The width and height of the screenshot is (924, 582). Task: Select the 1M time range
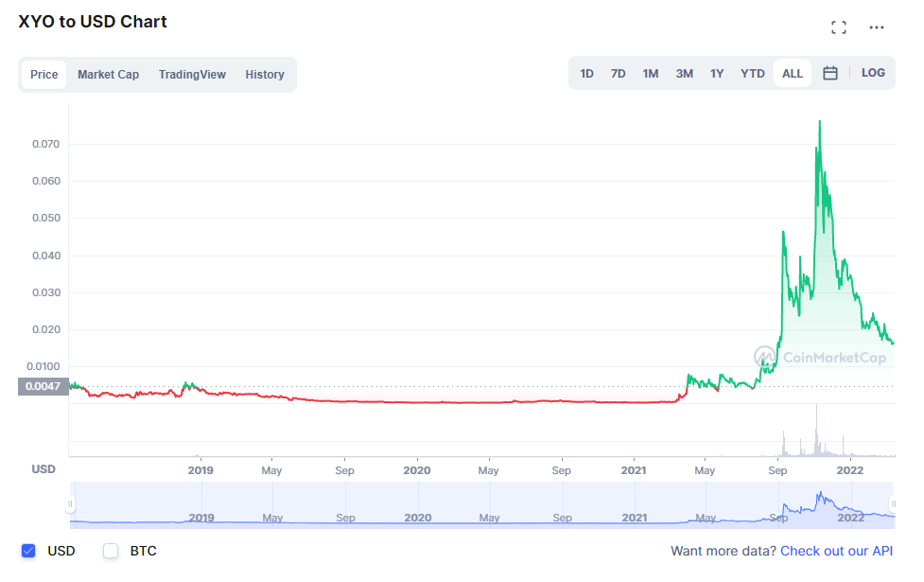point(651,74)
